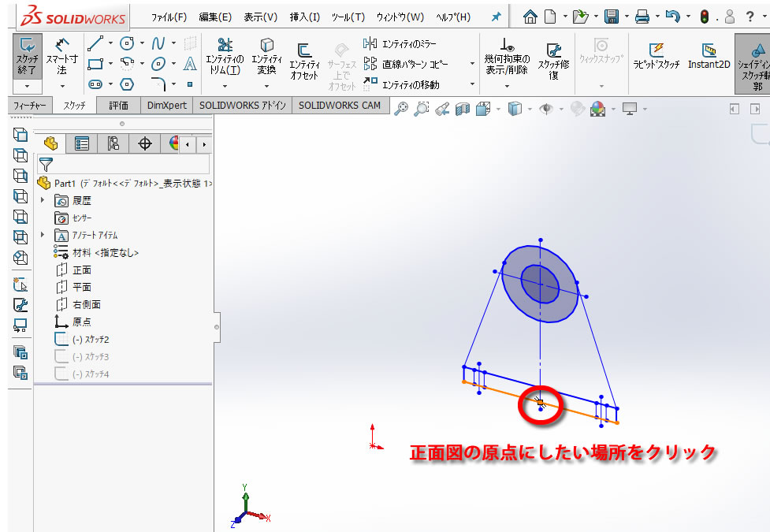Viewport: 770px width, 532px height.
Task: Select the Corner Rectangle tool
Action: [x=95, y=64]
